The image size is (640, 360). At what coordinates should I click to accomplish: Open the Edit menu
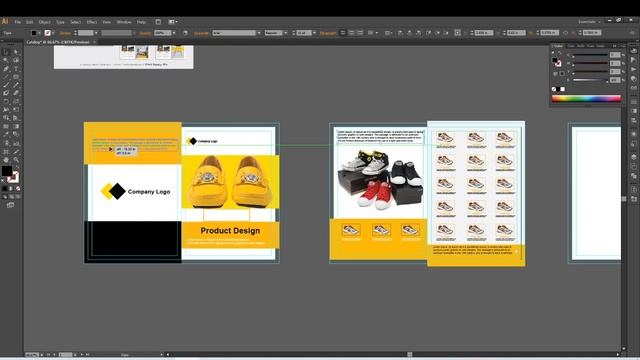(x=29, y=22)
